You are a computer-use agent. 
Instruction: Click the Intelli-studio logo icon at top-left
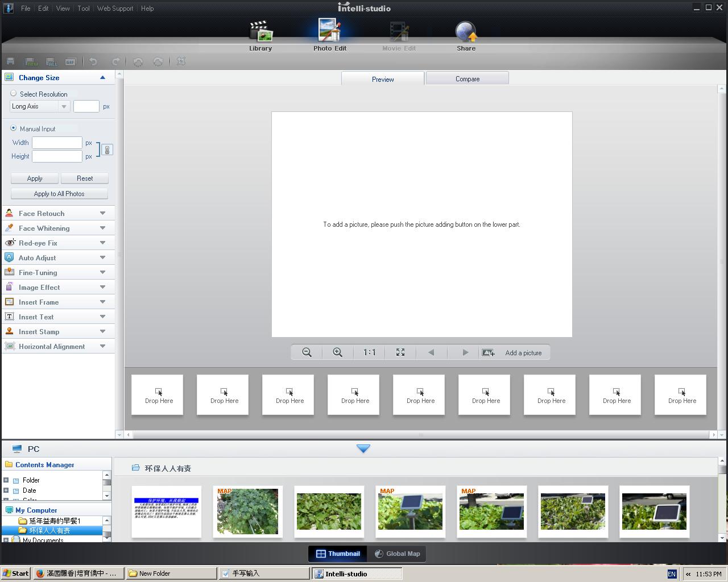coord(8,8)
